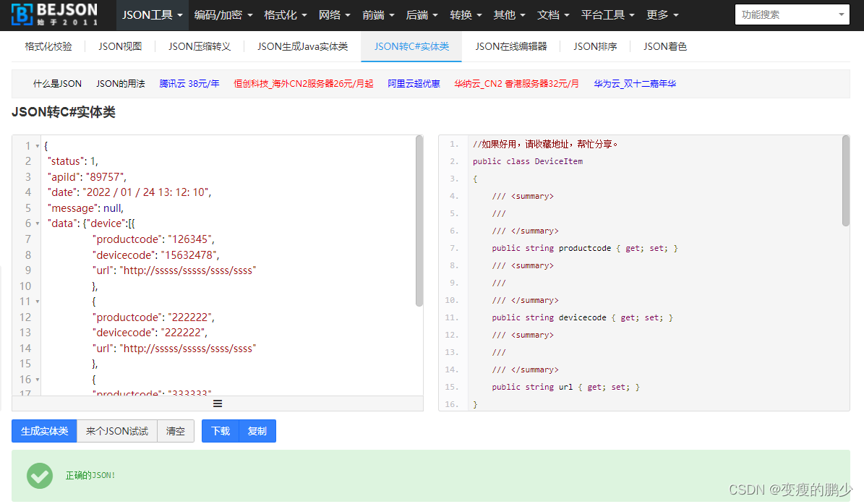The height and width of the screenshot is (504, 864).
Task: Click the 下载 button
Action: point(221,431)
